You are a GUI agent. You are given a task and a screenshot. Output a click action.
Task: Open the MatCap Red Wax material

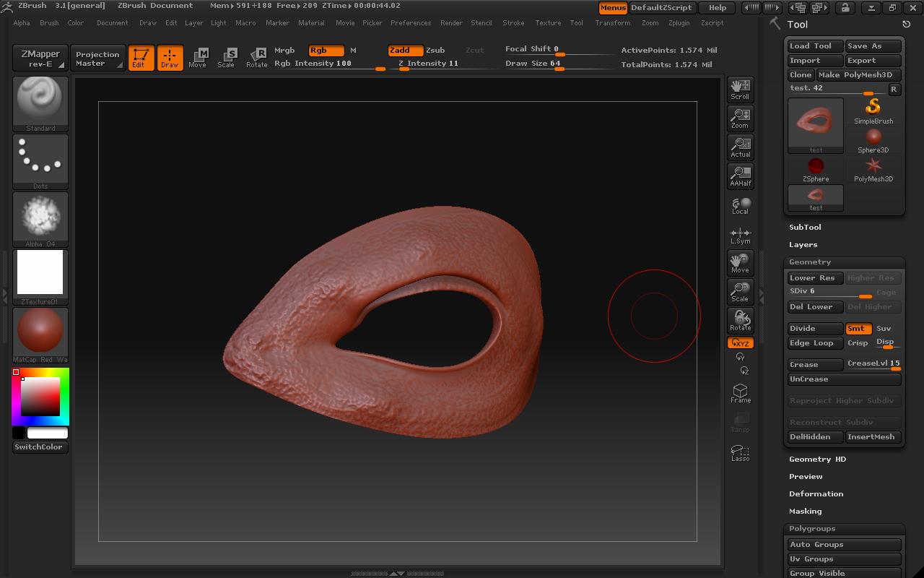(x=40, y=335)
